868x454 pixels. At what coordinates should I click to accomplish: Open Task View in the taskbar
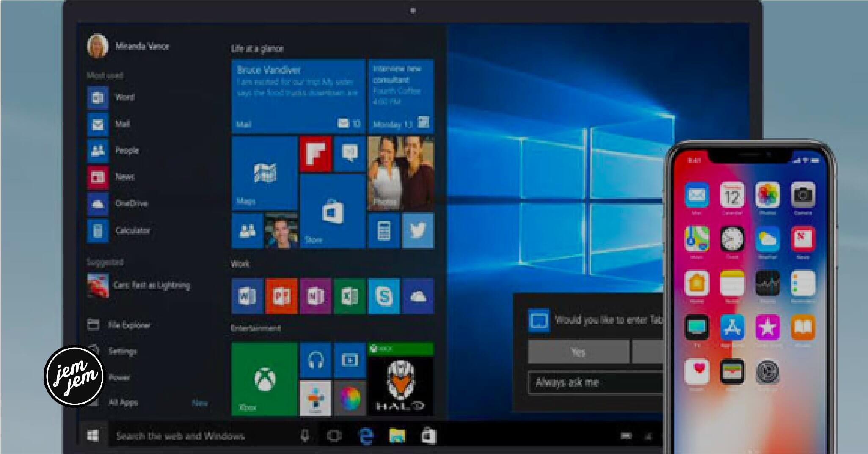pyautogui.click(x=334, y=436)
